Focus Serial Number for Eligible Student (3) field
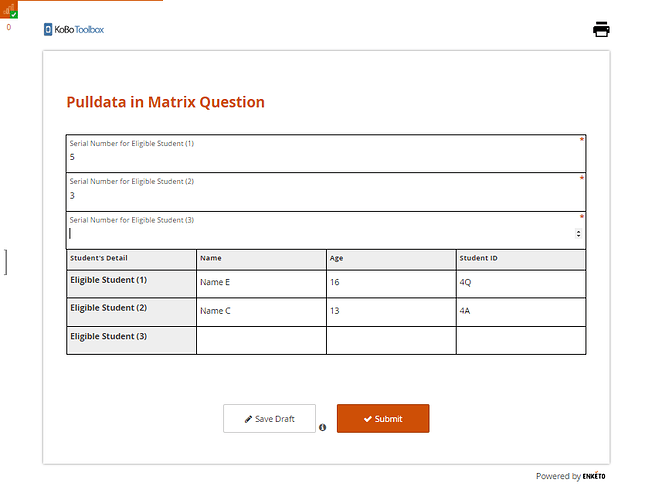The height and width of the screenshot is (500, 652). [320, 234]
